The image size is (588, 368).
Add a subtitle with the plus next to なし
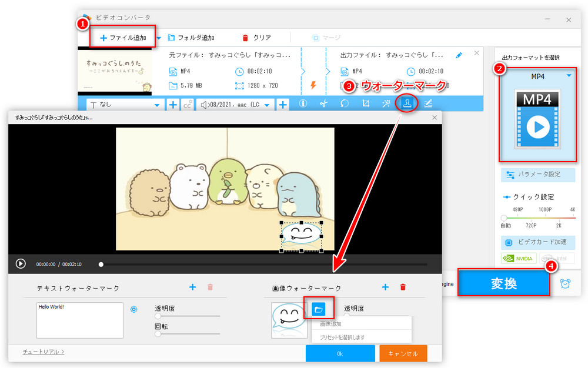pyautogui.click(x=173, y=105)
